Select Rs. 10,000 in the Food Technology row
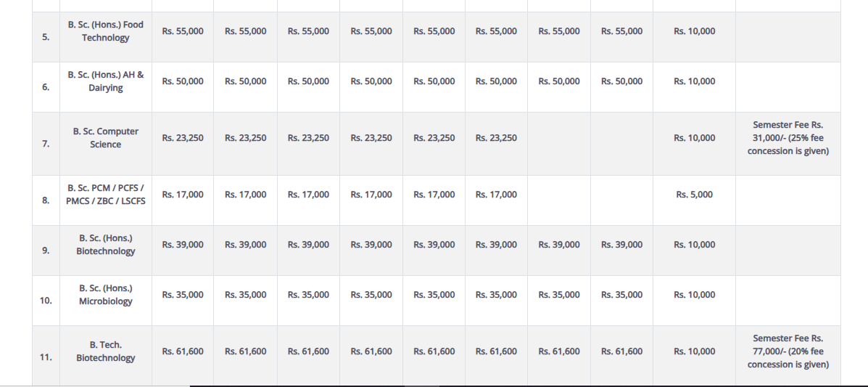The height and width of the screenshot is (387, 868). pyautogui.click(x=694, y=31)
